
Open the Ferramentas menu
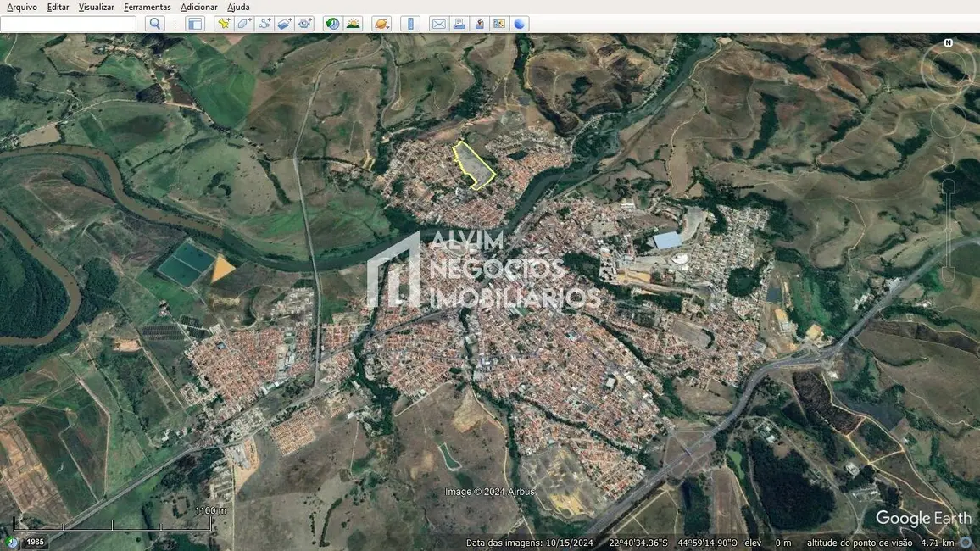(147, 7)
